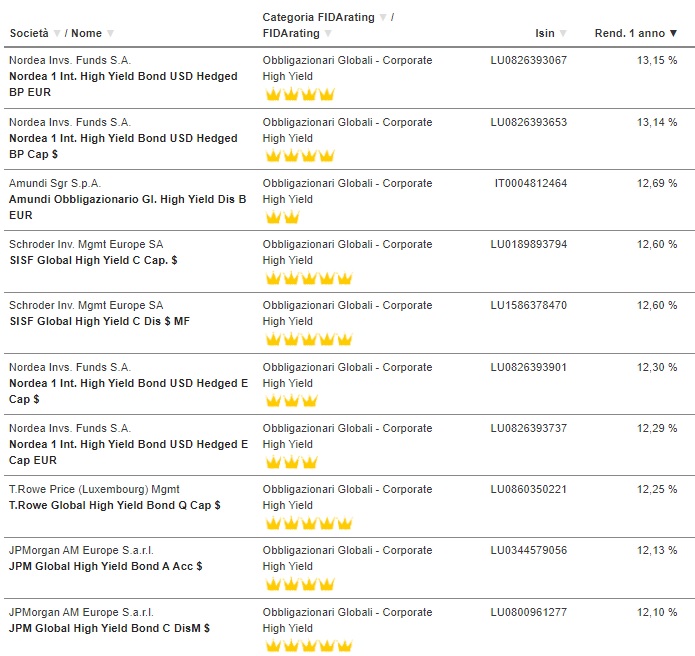
Task: Click five-crown rating of LU0189893794 fund
Action: coord(308,278)
